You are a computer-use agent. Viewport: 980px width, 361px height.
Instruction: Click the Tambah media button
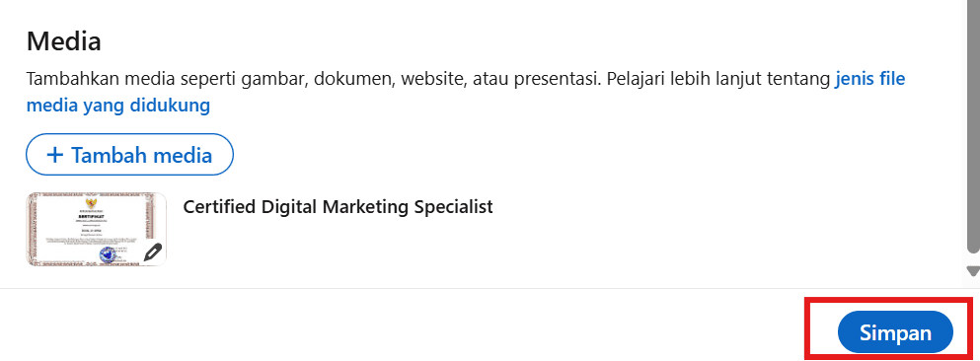pyautogui.click(x=129, y=154)
